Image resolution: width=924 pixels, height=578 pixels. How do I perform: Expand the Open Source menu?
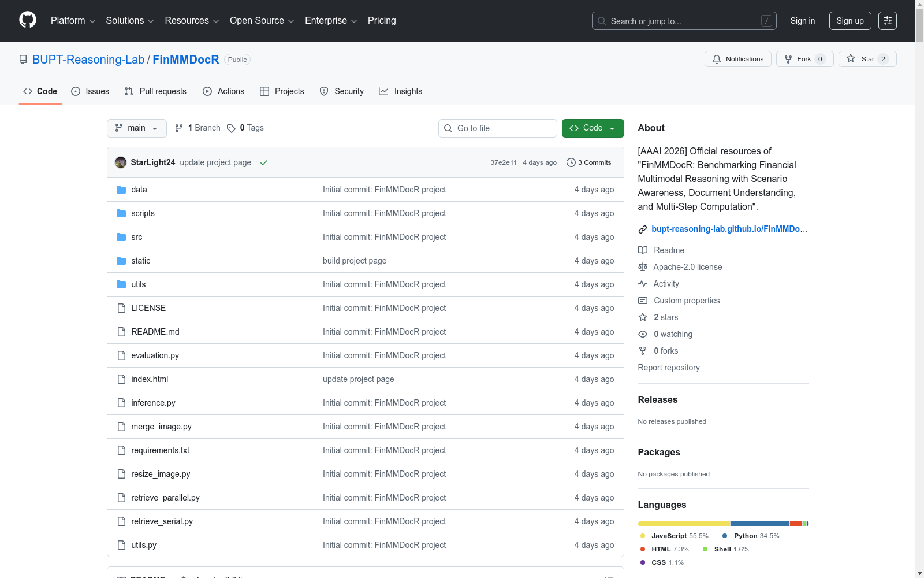(x=262, y=21)
